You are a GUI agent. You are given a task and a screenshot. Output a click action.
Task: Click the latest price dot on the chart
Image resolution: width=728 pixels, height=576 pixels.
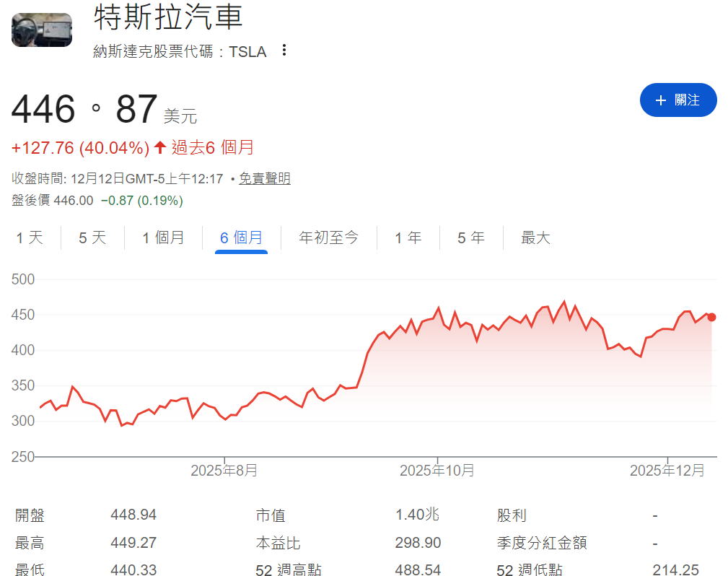point(711,317)
